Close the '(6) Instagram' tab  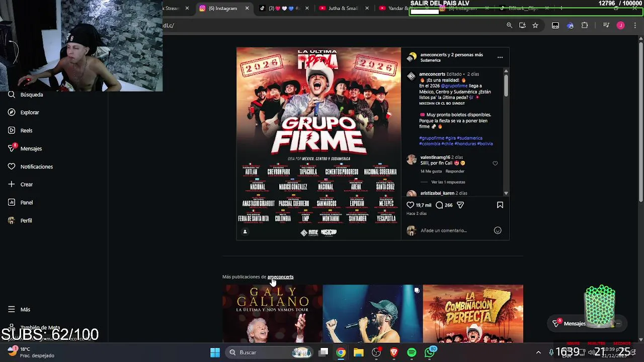pyautogui.click(x=247, y=8)
